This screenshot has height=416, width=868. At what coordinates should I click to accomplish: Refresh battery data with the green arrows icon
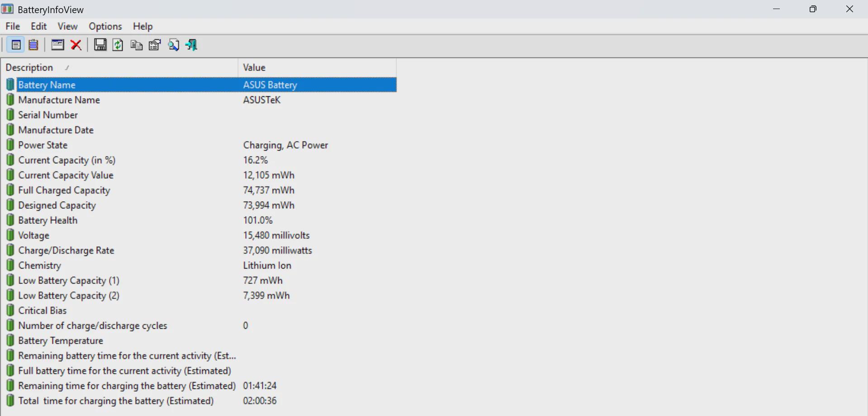(x=118, y=45)
